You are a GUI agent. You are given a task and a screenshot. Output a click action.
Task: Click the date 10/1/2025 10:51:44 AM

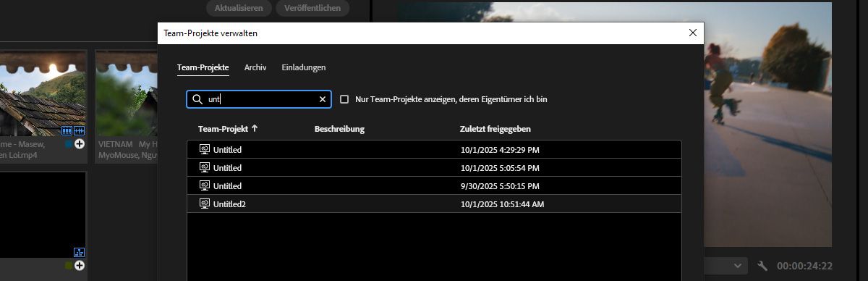coord(502,204)
